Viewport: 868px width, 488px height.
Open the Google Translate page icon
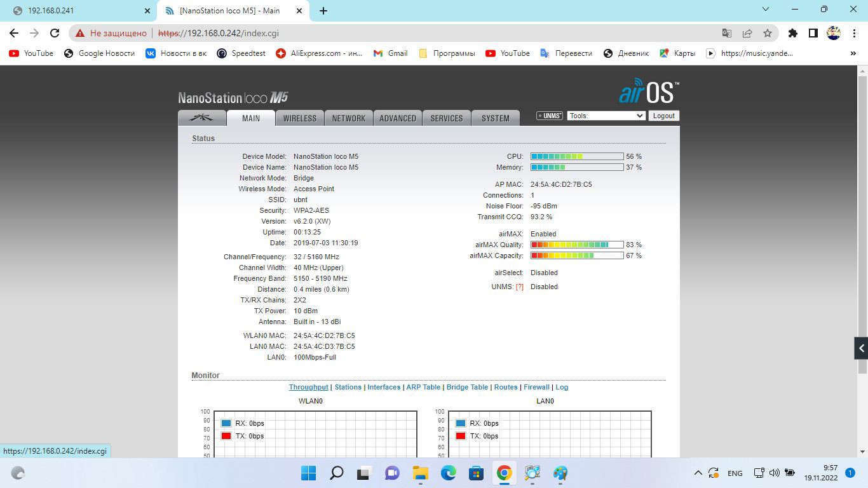[727, 33]
